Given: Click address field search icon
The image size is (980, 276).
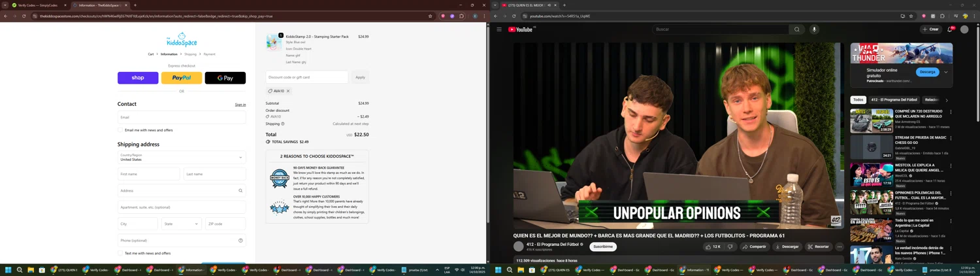Looking at the screenshot, I should tap(240, 190).
